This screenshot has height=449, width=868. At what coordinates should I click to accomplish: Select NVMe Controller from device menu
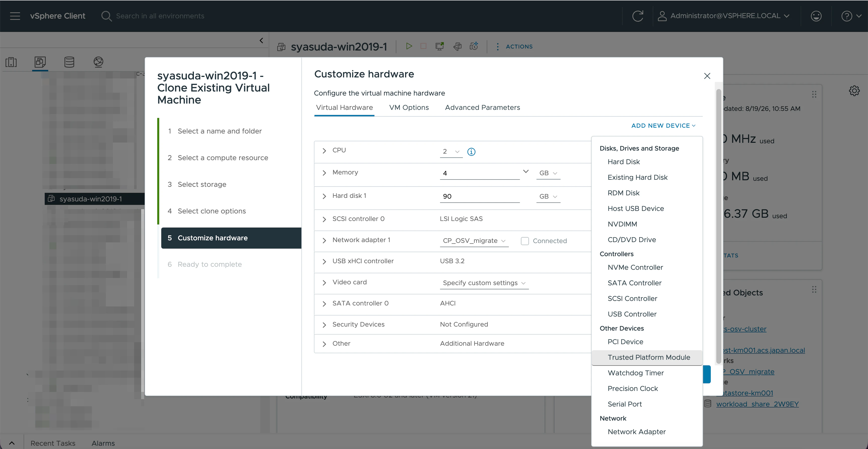(x=647, y=267)
